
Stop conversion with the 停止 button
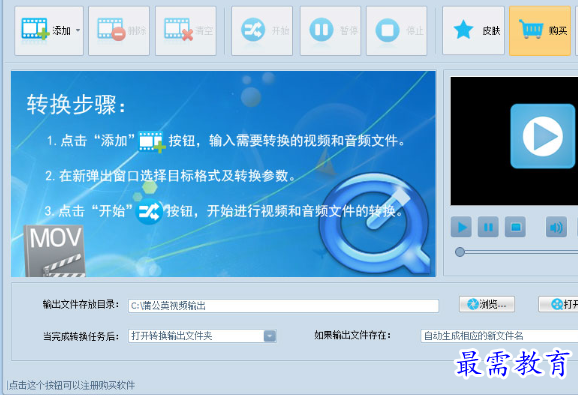pyautogui.click(x=397, y=31)
